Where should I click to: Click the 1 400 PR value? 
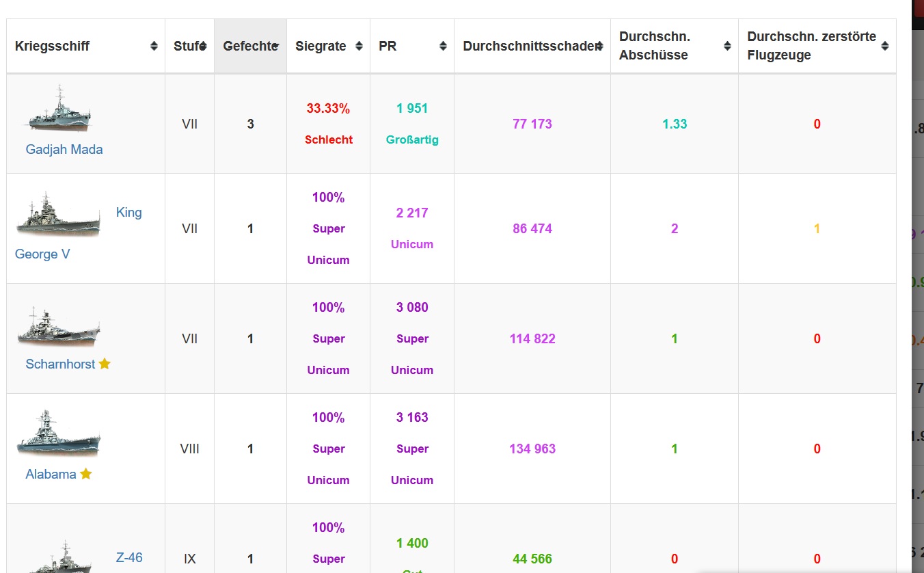tap(412, 543)
